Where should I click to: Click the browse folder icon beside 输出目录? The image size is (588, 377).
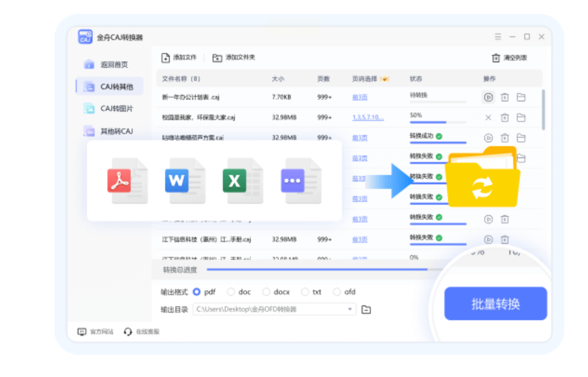[x=366, y=310]
